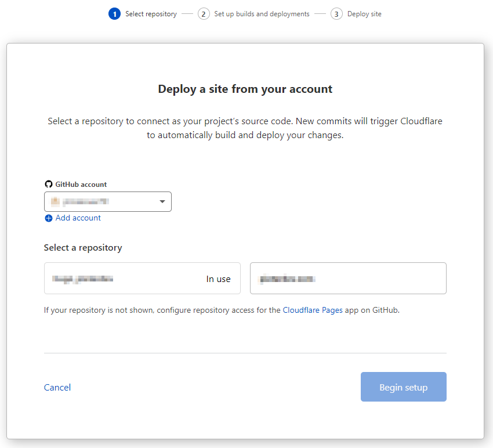The image size is (493, 448).
Task: Go to 'Set up builds and deployments' step
Action: pos(262,14)
